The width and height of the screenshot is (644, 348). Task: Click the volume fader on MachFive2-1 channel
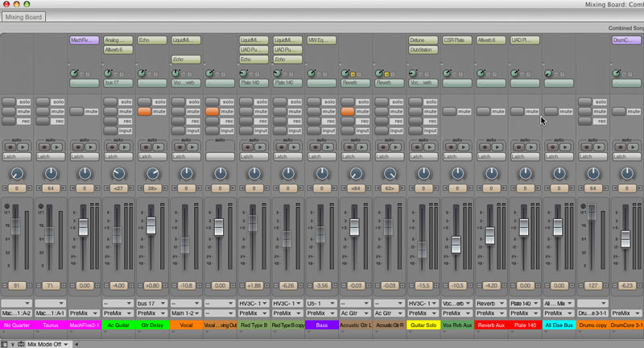coord(83,227)
